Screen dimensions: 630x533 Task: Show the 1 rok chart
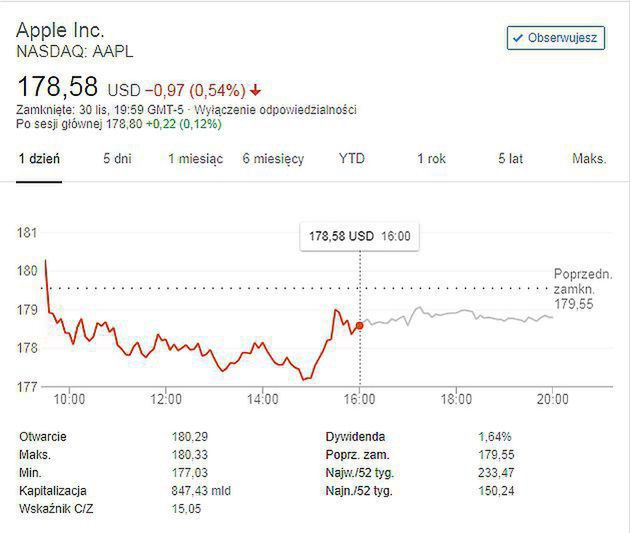431,159
